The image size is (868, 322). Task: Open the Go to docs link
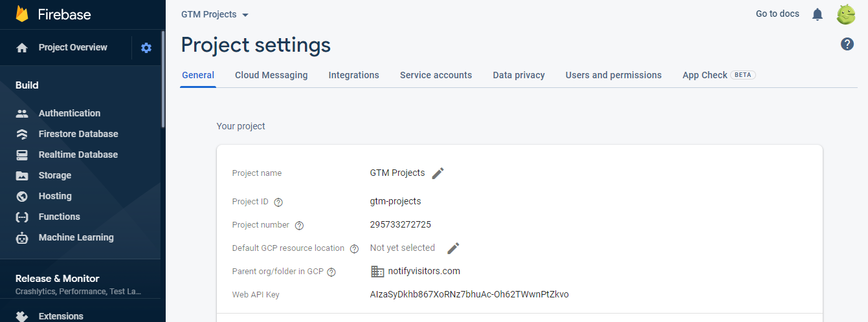777,14
